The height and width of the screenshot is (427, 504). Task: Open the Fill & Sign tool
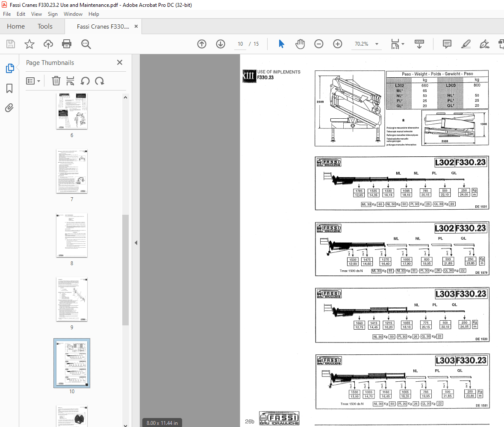[484, 44]
